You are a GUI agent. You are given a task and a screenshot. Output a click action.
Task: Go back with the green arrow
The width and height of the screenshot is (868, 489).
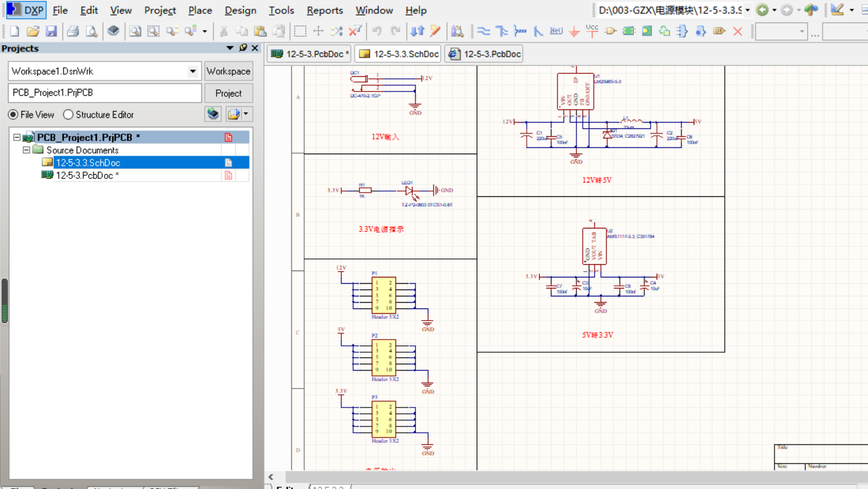click(762, 10)
